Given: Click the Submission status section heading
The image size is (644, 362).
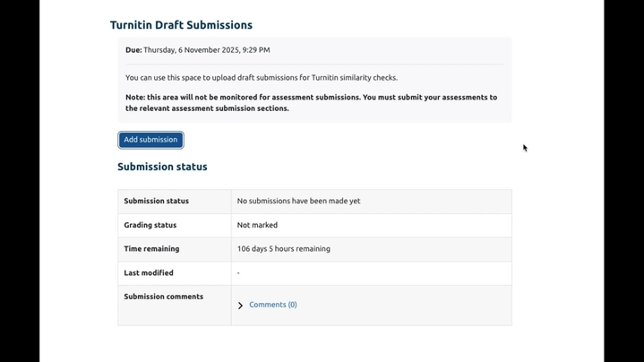Looking at the screenshot, I should 162,167.
